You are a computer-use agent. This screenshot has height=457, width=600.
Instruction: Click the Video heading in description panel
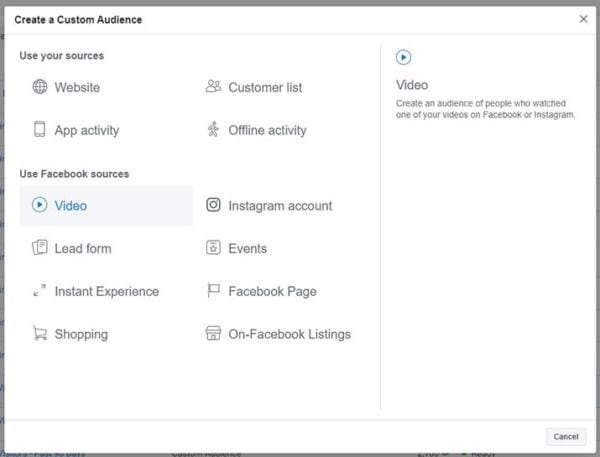click(x=412, y=85)
